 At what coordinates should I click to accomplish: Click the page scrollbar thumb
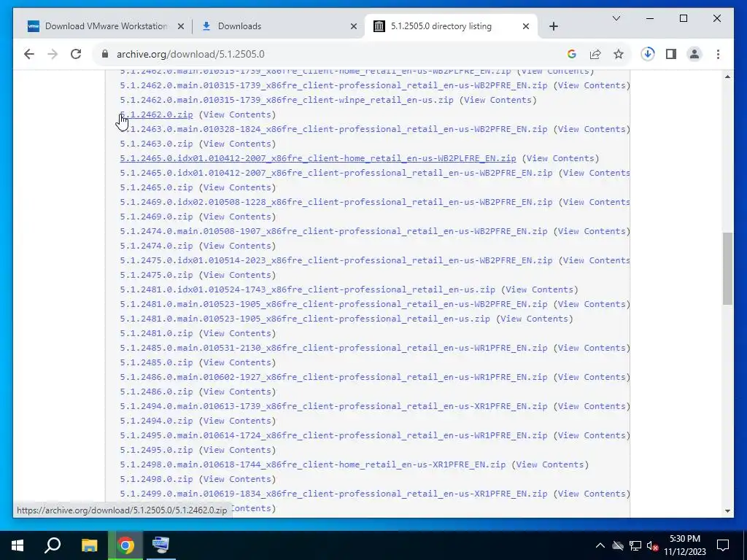point(727,268)
